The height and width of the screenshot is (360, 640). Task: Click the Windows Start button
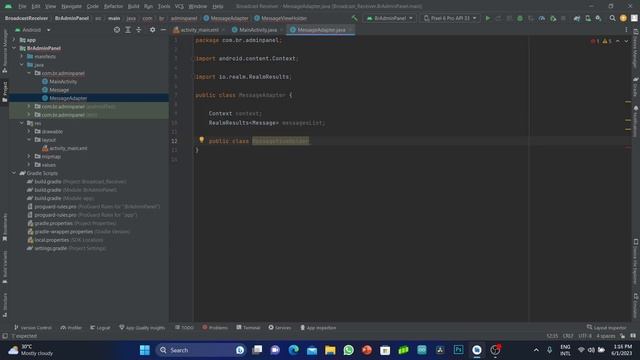tap(144, 350)
